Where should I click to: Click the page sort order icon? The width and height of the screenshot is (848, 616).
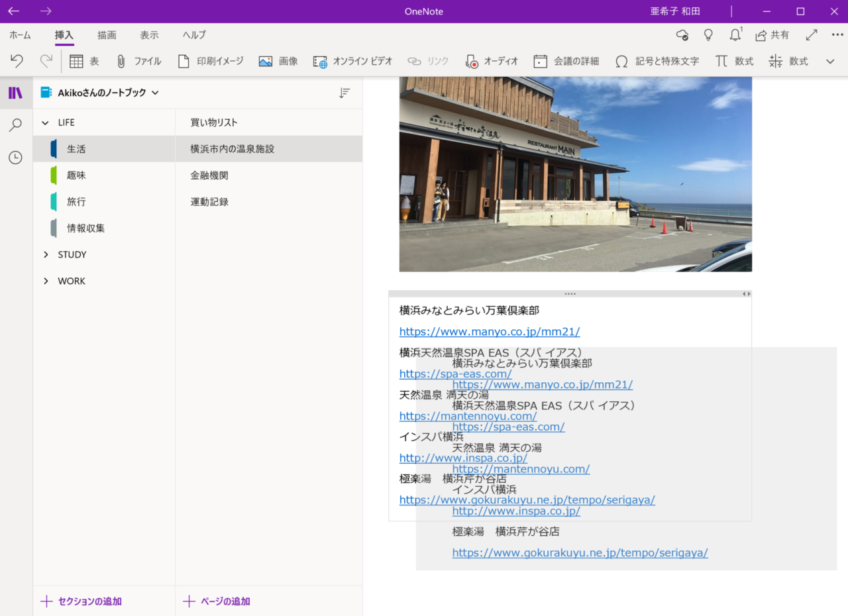click(x=344, y=93)
